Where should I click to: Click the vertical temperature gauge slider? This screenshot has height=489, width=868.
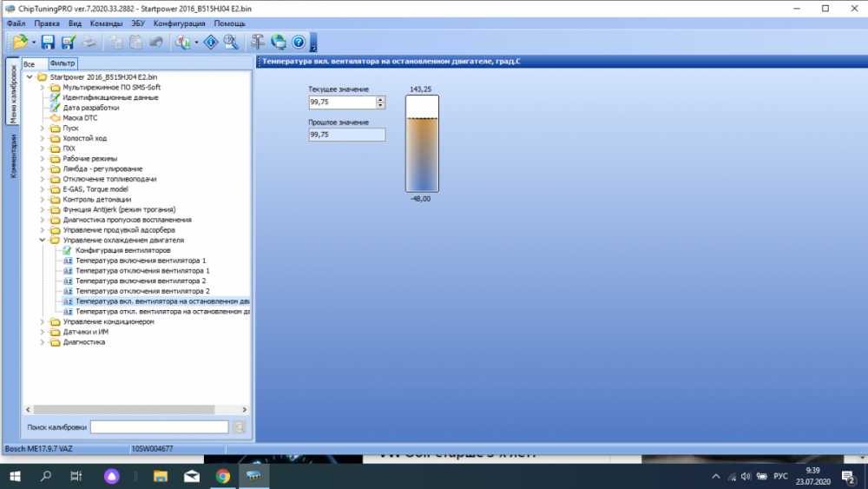tap(422, 143)
